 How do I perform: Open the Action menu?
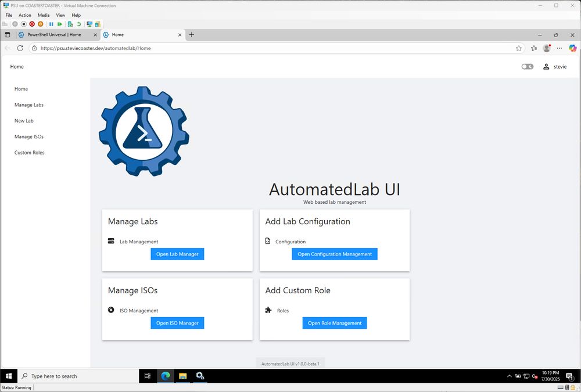[x=25, y=15]
